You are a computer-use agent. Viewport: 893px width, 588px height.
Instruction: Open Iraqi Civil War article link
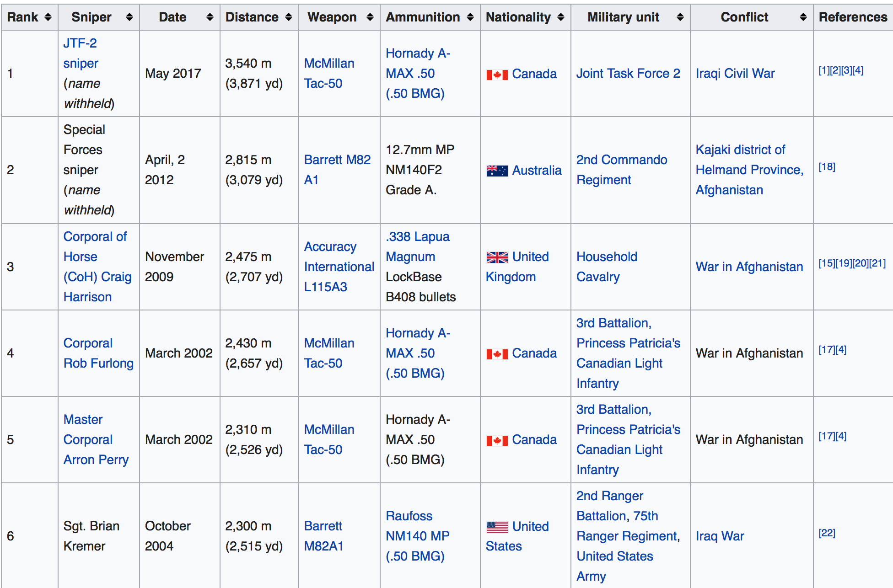click(x=735, y=74)
